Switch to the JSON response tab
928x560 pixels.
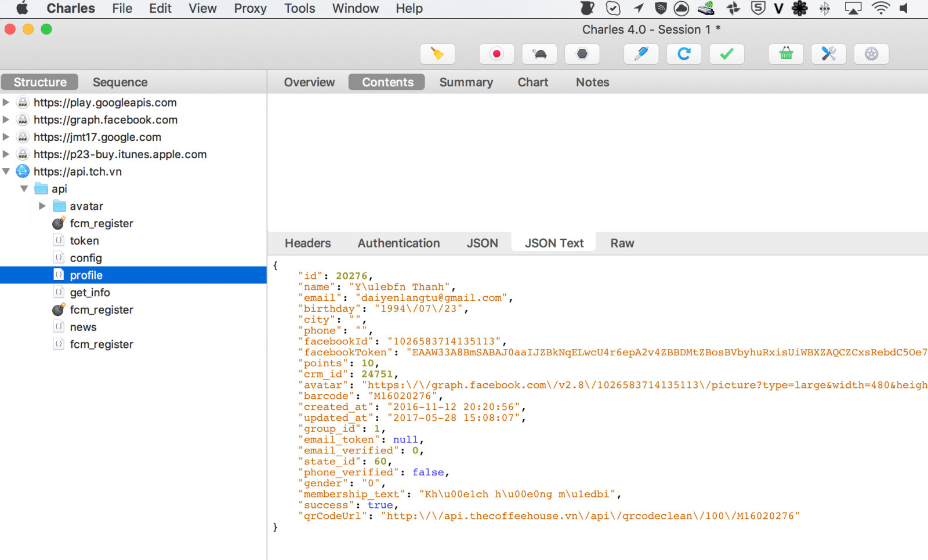click(x=482, y=243)
